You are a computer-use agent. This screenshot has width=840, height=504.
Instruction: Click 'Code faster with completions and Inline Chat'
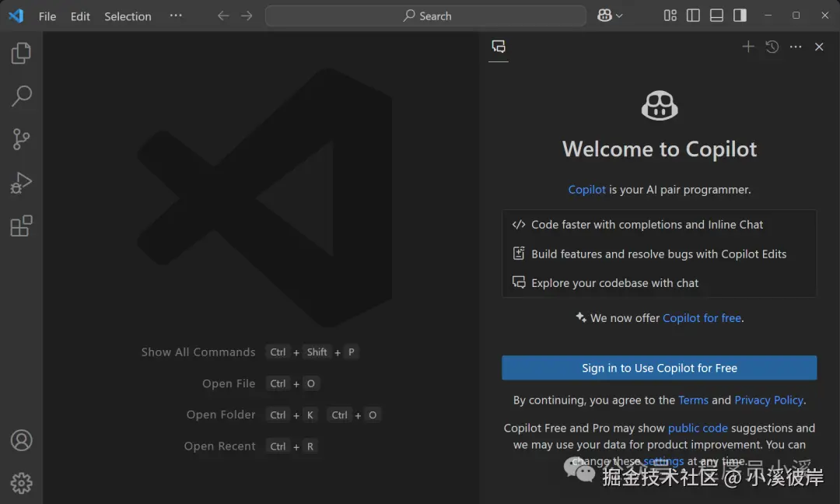pyautogui.click(x=646, y=225)
